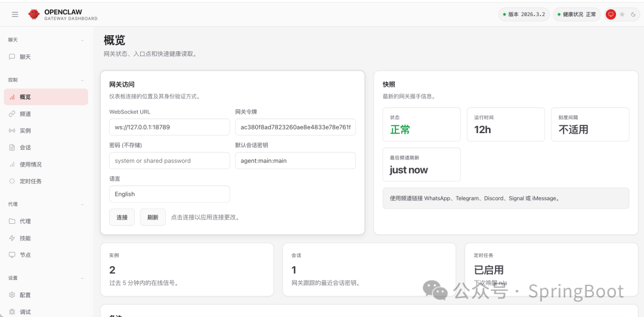Collapse the 控制 sidebar section
The width and height of the screenshot is (644, 317).
pyautogui.click(x=82, y=80)
